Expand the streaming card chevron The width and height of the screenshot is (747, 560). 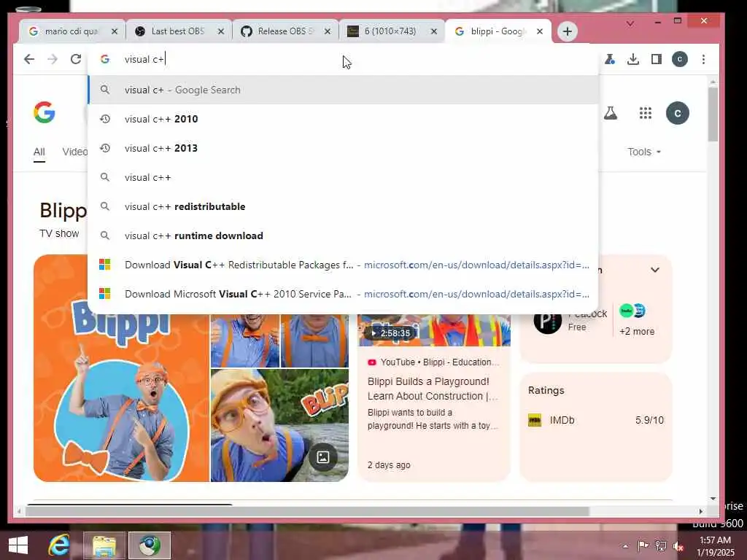point(655,270)
